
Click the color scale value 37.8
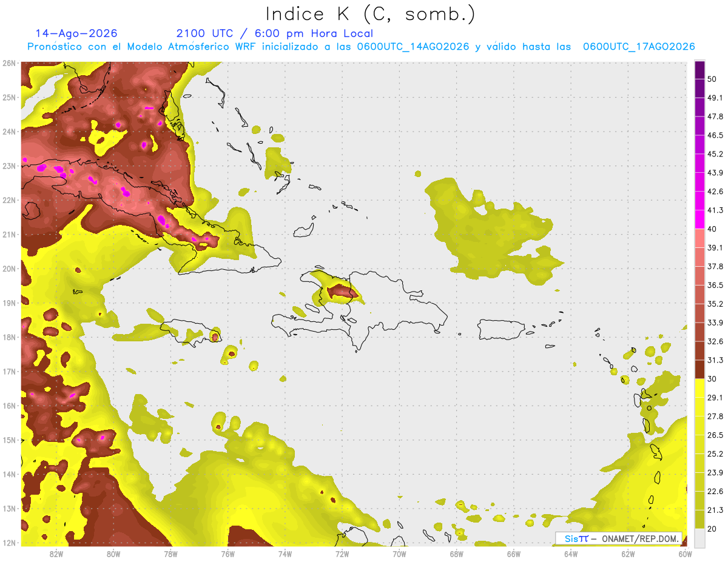(715, 267)
